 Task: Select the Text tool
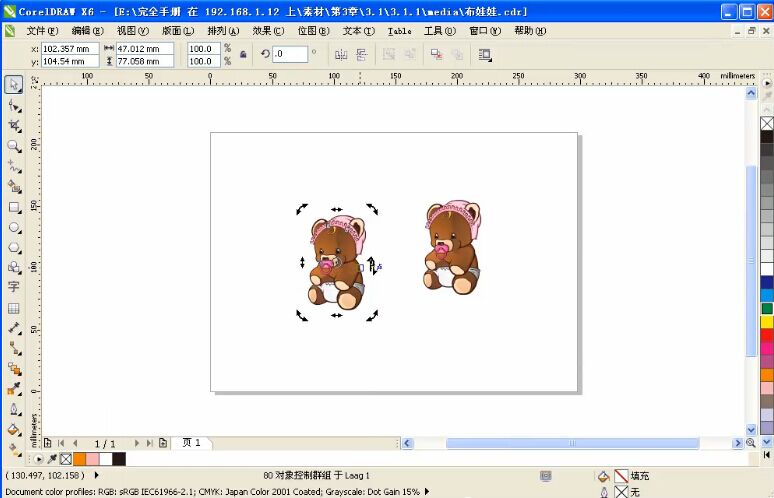click(14, 287)
